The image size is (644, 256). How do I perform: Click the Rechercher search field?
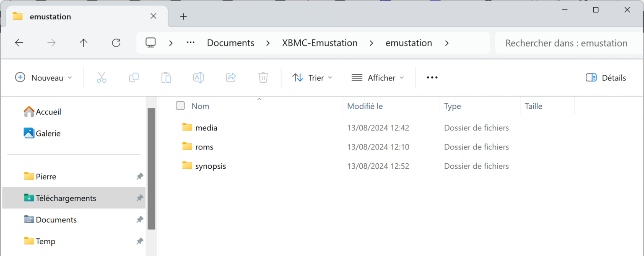coord(566,43)
